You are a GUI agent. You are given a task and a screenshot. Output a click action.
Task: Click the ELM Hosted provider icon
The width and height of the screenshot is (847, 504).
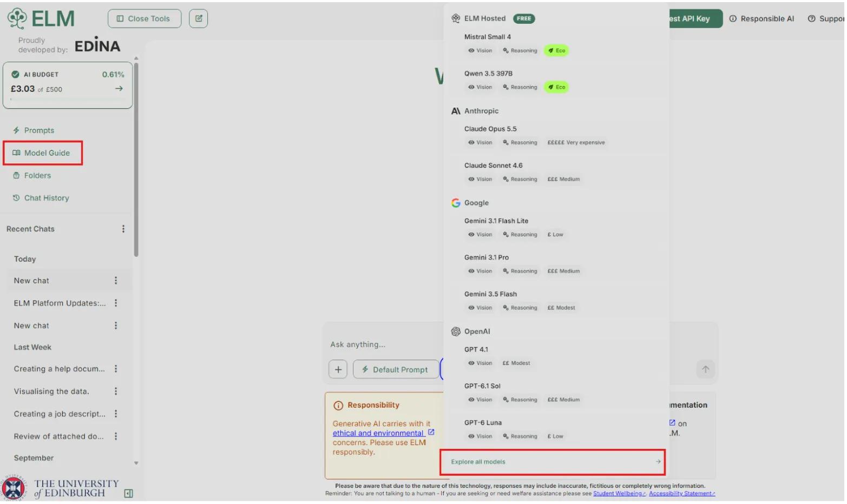(x=456, y=18)
